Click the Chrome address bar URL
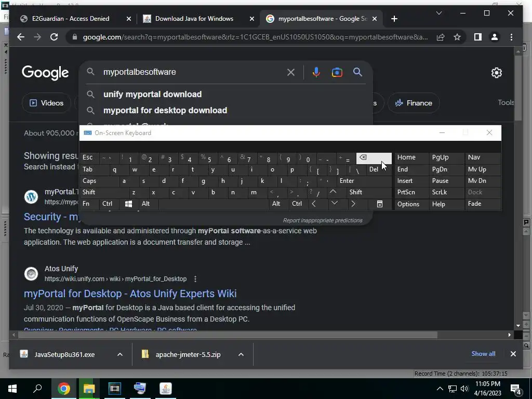This screenshot has width=532, height=399. click(255, 37)
